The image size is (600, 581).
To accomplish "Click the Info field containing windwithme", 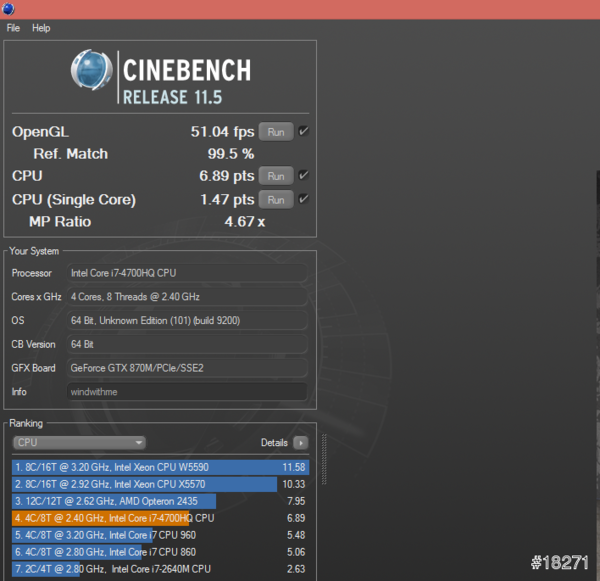I will (x=187, y=392).
